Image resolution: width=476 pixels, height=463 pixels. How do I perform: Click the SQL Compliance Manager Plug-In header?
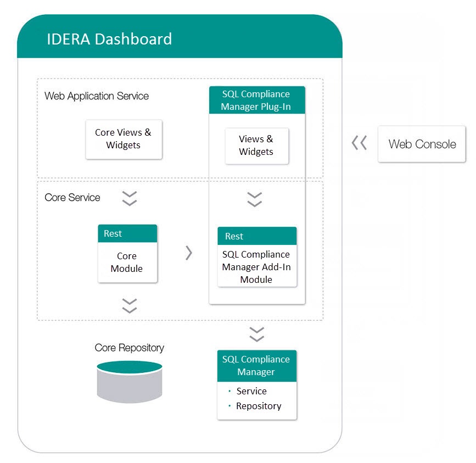[257, 100]
